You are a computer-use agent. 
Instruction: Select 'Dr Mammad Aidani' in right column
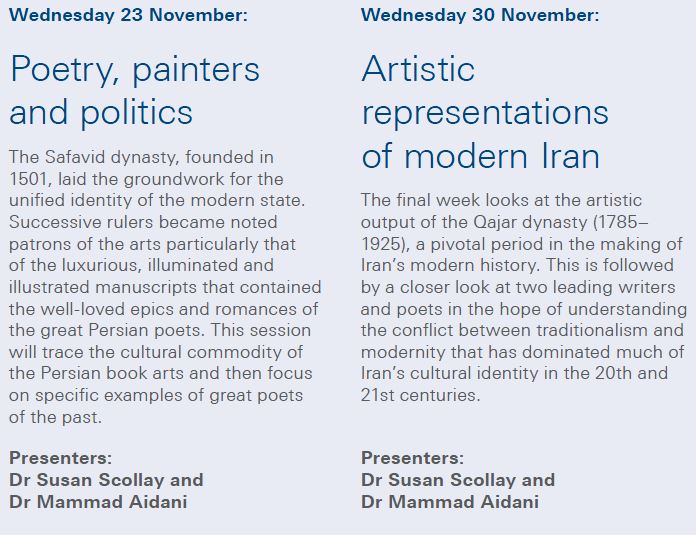(x=450, y=502)
